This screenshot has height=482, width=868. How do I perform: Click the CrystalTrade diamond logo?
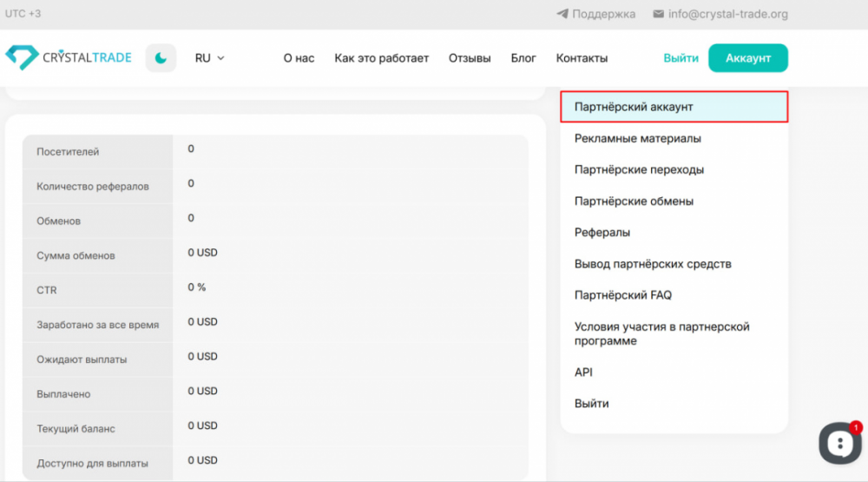22,58
